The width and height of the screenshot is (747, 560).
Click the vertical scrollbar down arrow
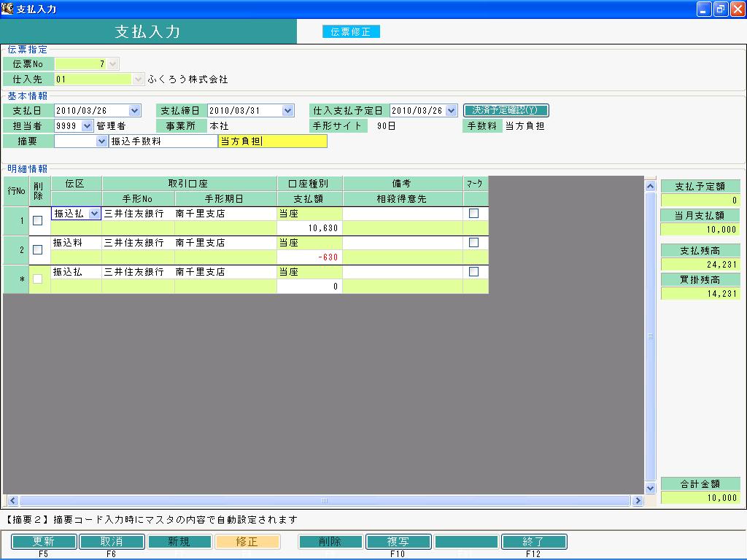coord(650,488)
